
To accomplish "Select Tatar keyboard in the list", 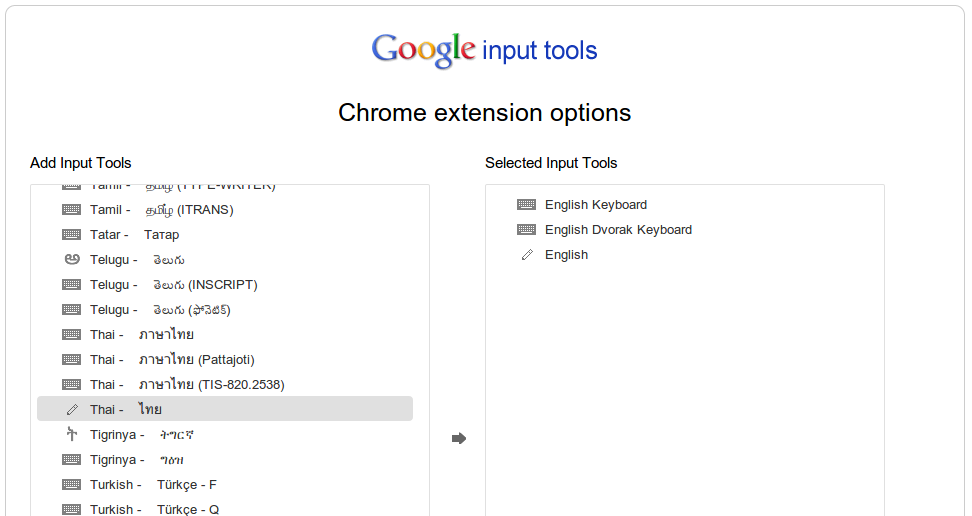I will coord(225,234).
